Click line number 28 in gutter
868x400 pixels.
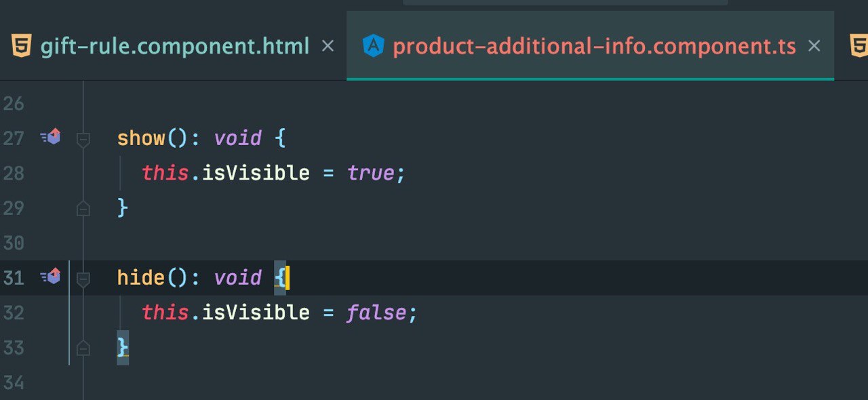pyautogui.click(x=13, y=174)
